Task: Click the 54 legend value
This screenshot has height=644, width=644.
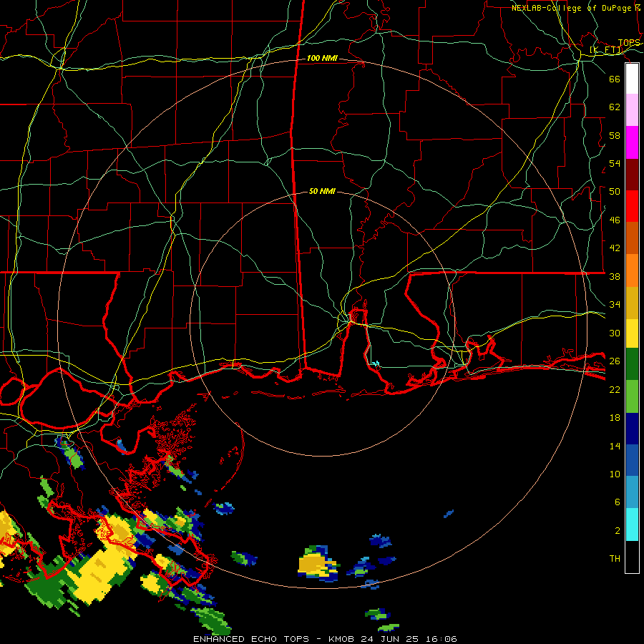Action: (x=615, y=163)
